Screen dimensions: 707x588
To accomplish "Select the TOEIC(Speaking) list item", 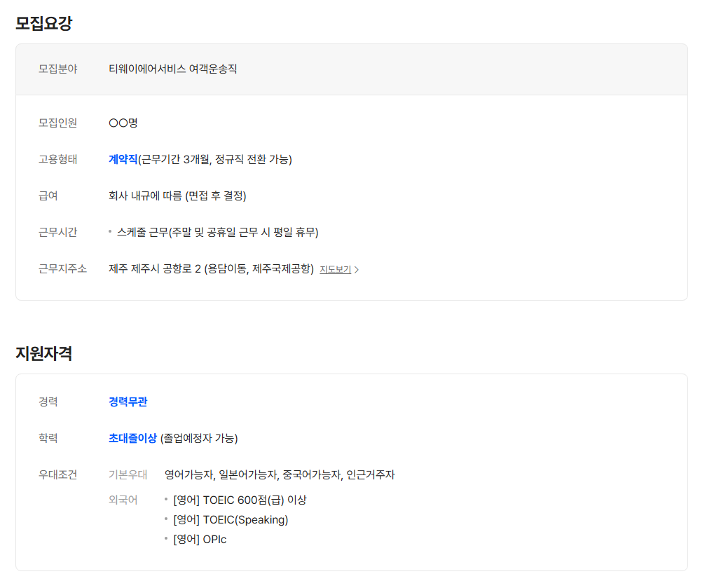I will coord(231,519).
